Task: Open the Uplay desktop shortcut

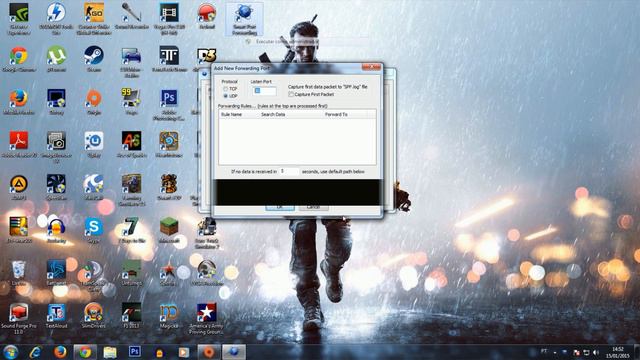Action: (94, 144)
